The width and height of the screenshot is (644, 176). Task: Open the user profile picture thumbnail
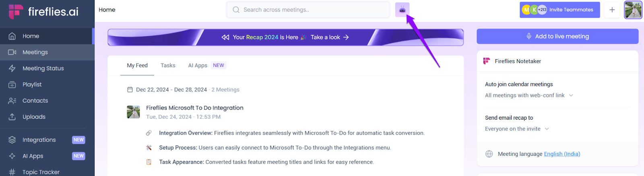pos(633,10)
